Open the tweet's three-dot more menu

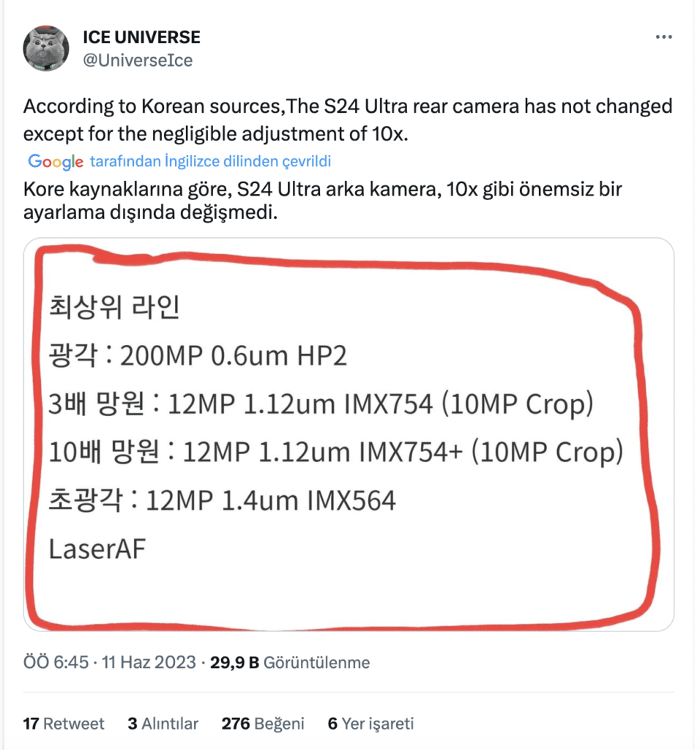(x=663, y=37)
